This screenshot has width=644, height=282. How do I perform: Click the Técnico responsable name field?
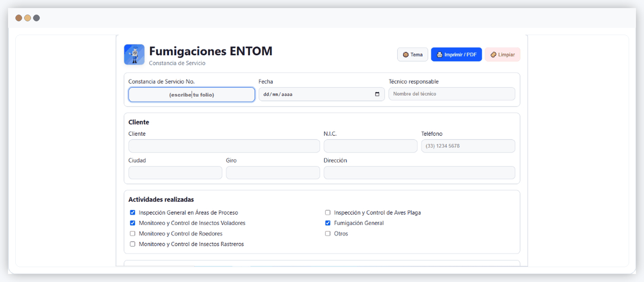coord(452,94)
